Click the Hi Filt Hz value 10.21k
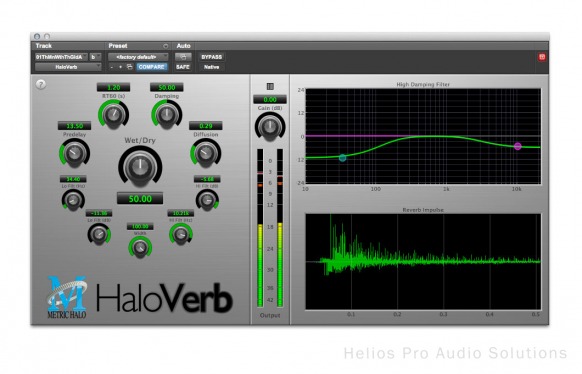The width and height of the screenshot is (582, 374). point(181,213)
